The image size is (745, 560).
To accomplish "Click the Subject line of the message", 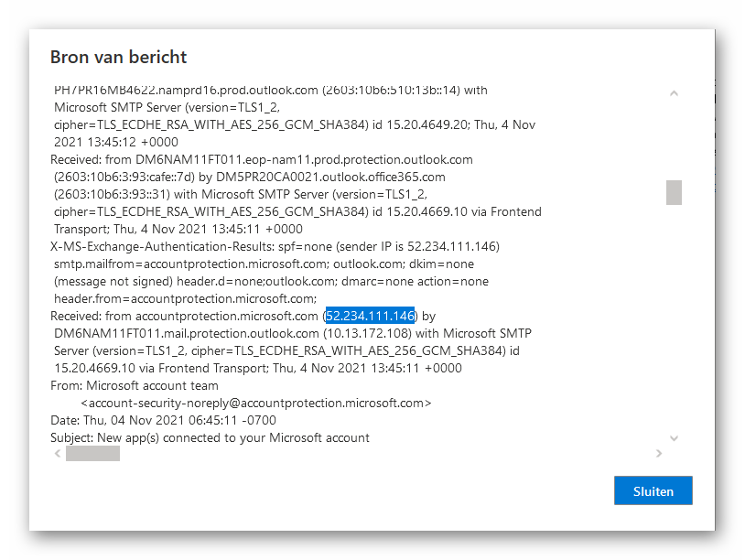I will [x=210, y=437].
